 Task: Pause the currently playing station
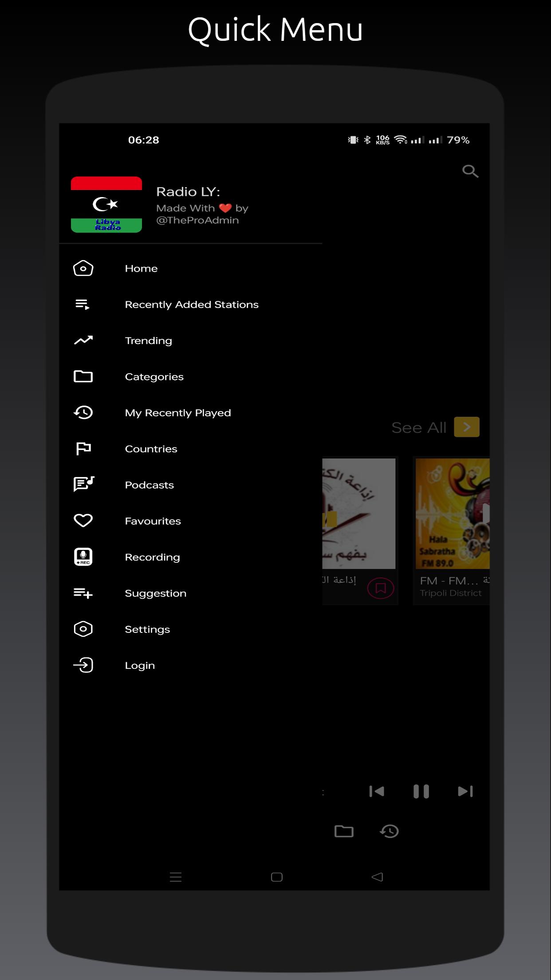coord(421,791)
